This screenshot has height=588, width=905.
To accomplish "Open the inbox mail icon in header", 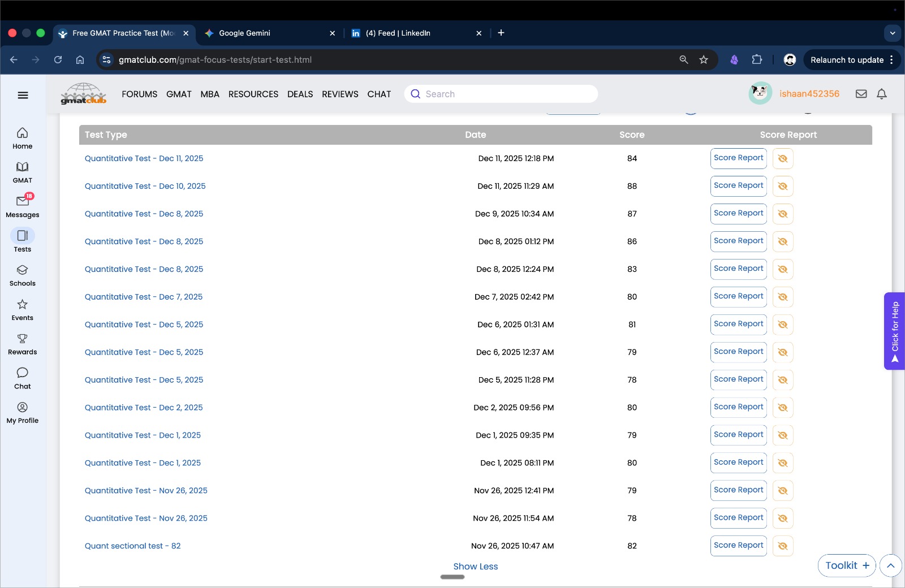I will (861, 94).
